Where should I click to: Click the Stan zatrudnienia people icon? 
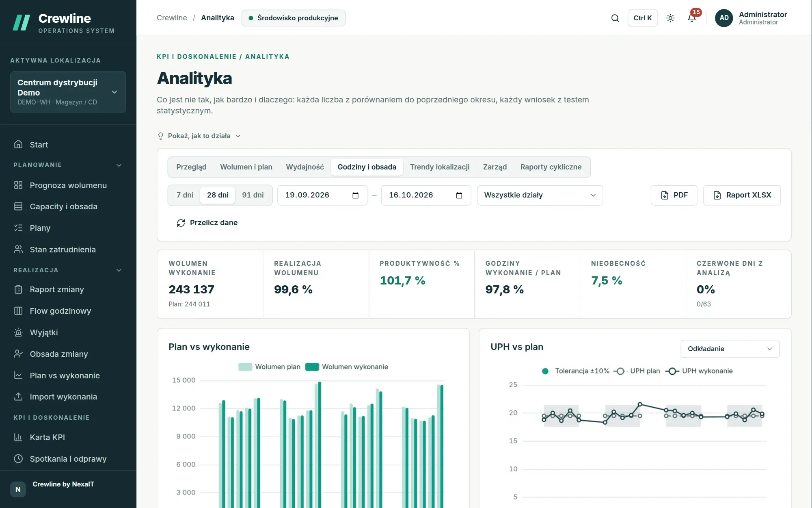pyautogui.click(x=18, y=250)
